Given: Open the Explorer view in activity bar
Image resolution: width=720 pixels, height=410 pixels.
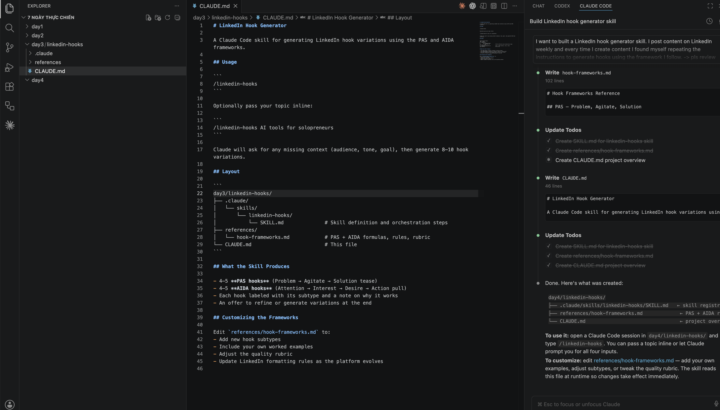Looking at the screenshot, I should click(x=9, y=8).
